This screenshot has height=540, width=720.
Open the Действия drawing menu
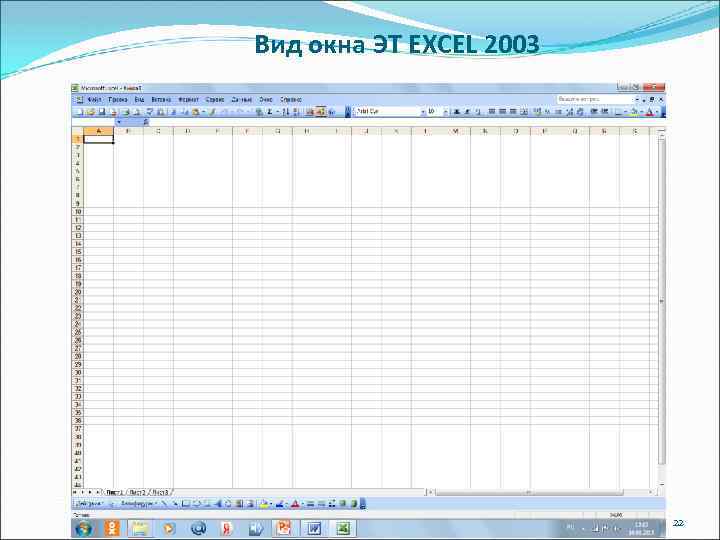(x=88, y=504)
